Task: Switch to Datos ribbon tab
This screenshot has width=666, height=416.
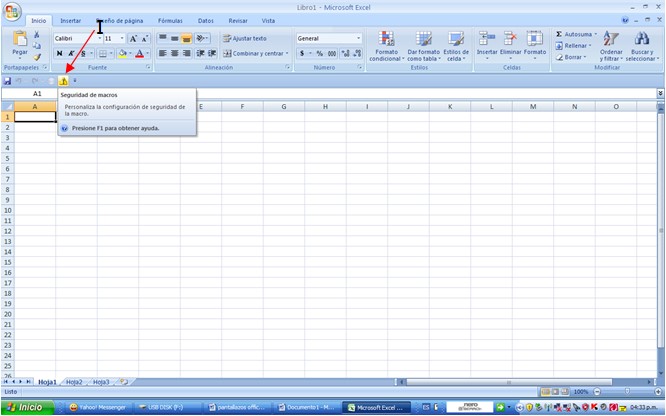Action: coord(206,21)
